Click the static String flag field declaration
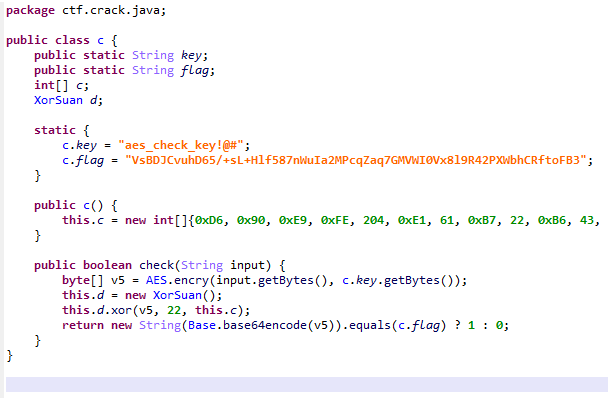Screen dimensions: 608x398 [x=124, y=71]
